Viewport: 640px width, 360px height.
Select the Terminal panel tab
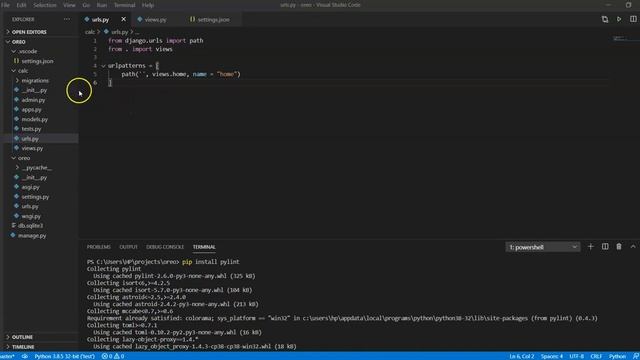pos(204,247)
